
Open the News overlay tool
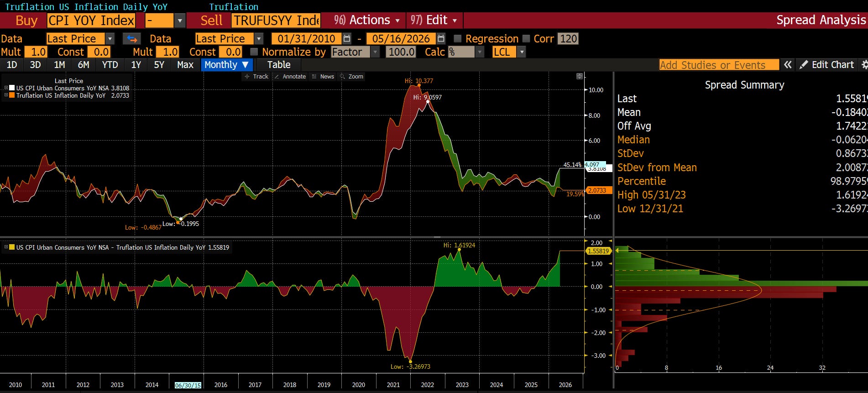click(323, 77)
